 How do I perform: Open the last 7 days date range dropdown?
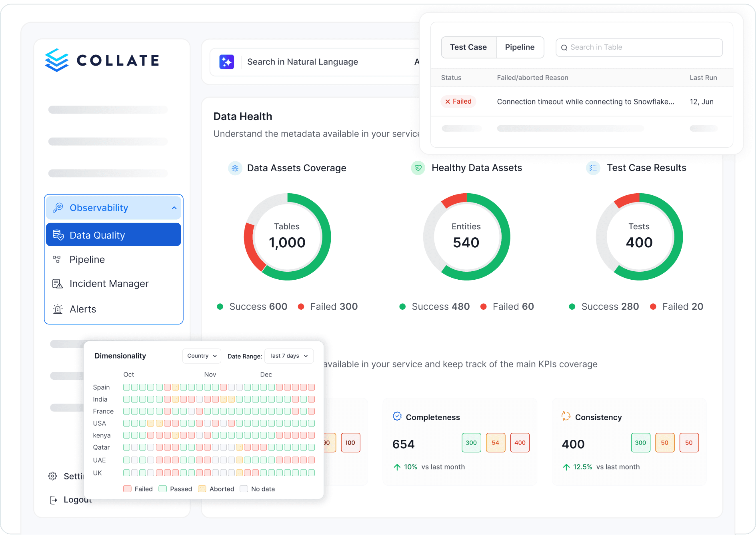(x=289, y=356)
